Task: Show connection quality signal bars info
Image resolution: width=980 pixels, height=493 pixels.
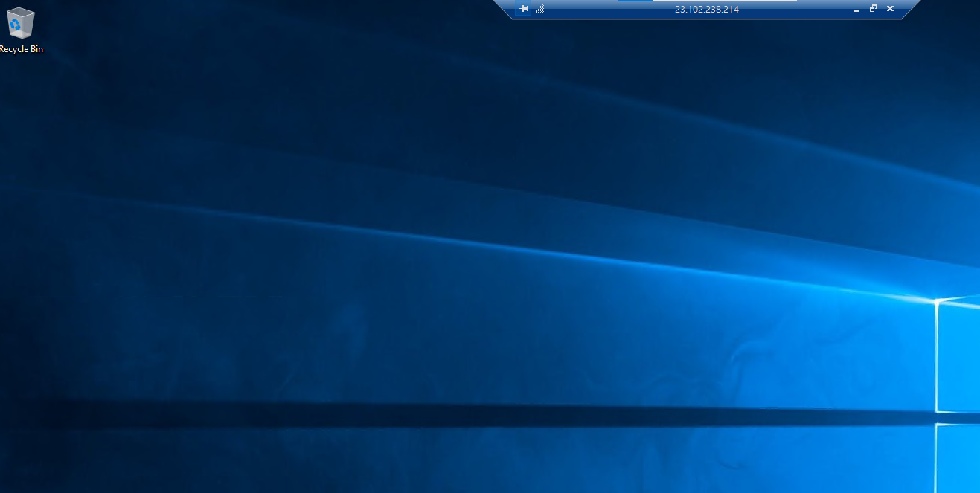Action: coord(540,9)
